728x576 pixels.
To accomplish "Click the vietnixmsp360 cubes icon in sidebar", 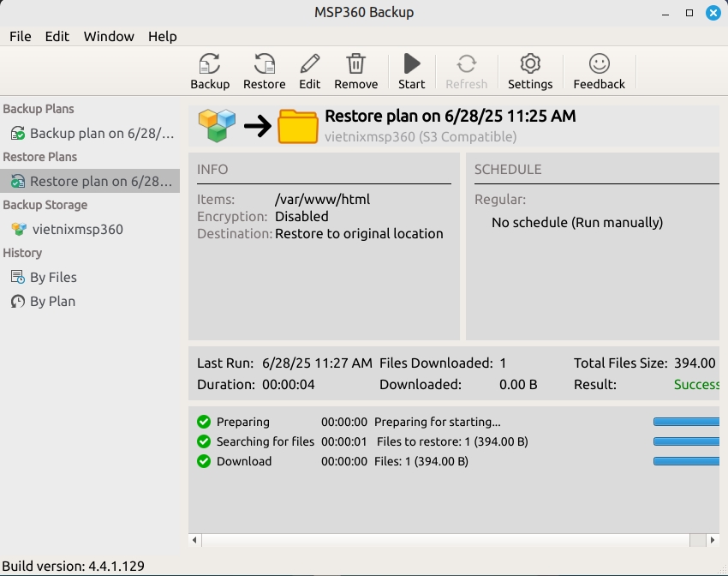I will pyautogui.click(x=19, y=229).
